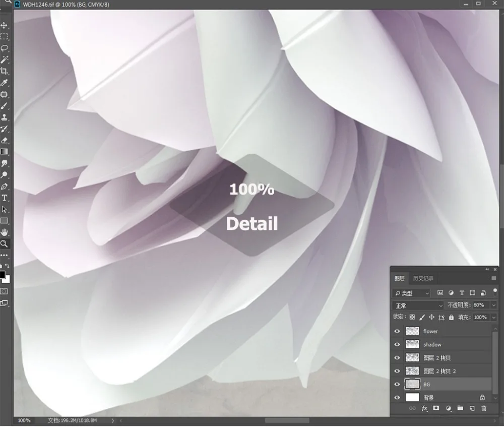Select the Rectangular Marquee tool
Image resolution: width=504 pixels, height=430 pixels.
click(x=4, y=37)
